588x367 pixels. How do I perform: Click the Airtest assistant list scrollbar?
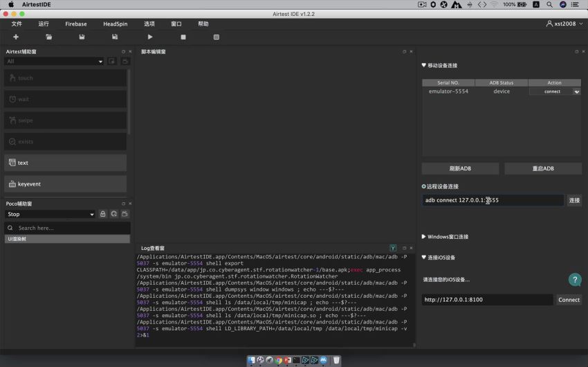(x=129, y=101)
